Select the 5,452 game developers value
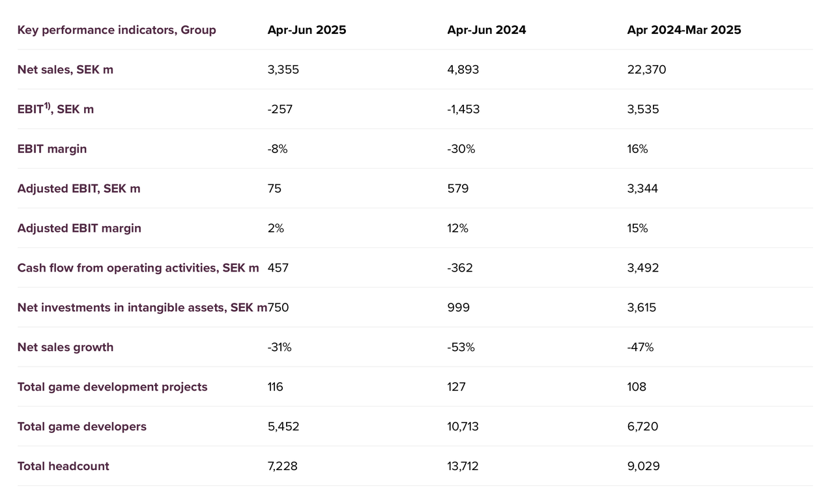The width and height of the screenshot is (834, 504). click(283, 427)
